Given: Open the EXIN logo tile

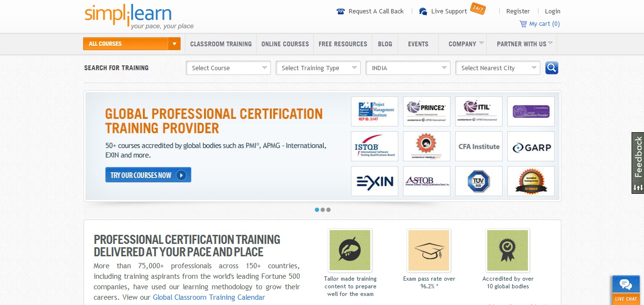Looking at the screenshot, I should pos(375,181).
